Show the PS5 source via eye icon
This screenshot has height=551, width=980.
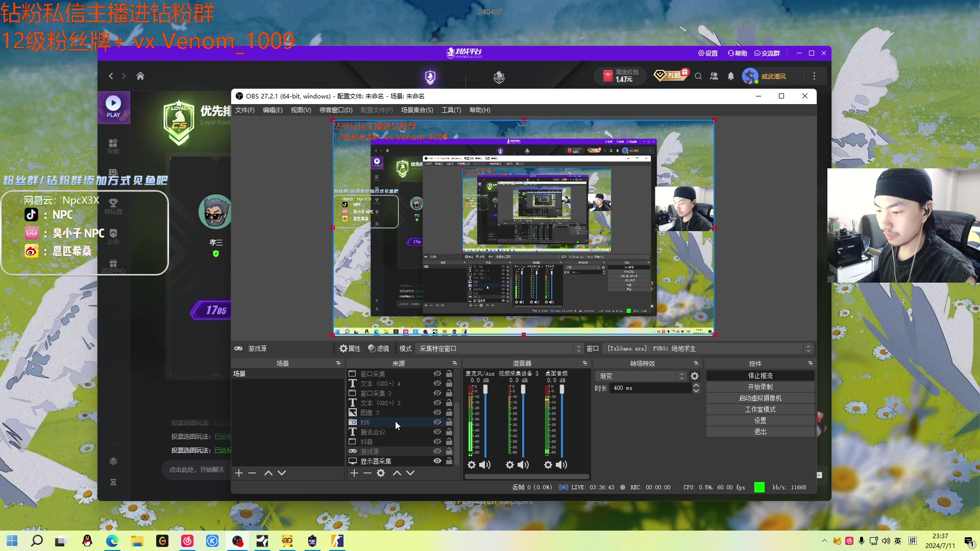(x=437, y=422)
